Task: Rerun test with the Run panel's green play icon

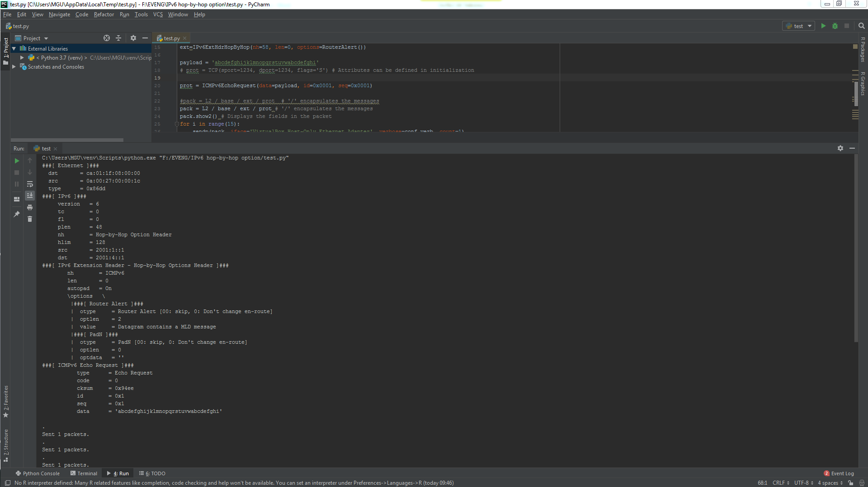Action: coord(17,161)
